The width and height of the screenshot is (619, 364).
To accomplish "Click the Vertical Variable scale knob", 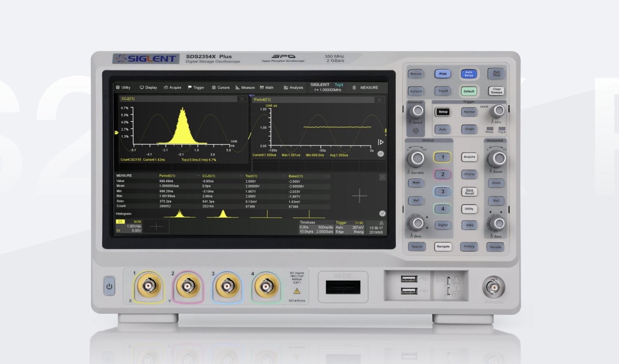I will [x=416, y=159].
